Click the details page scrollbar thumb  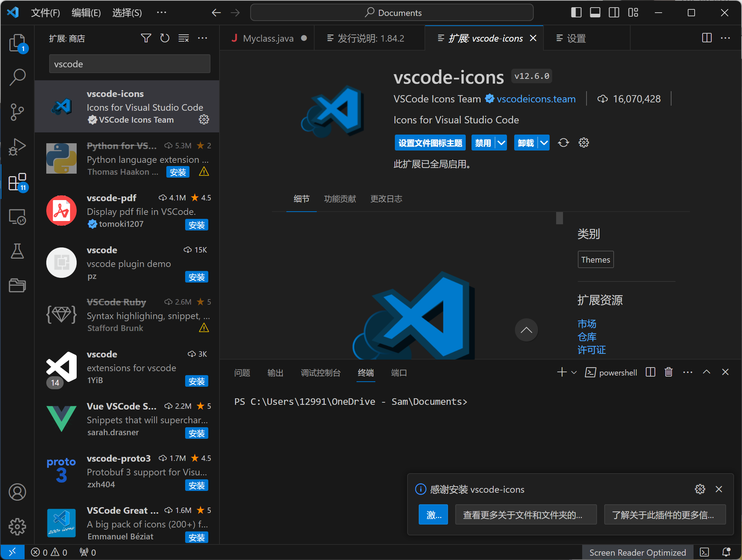[559, 218]
